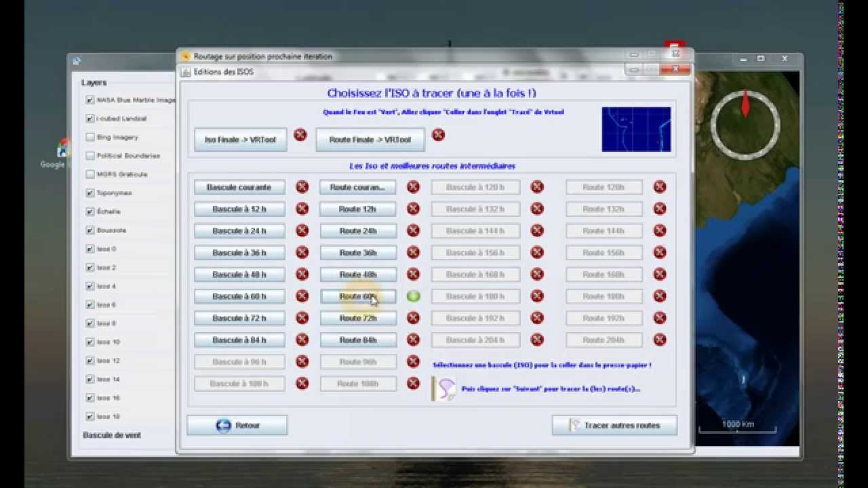
Task: Click the route sketch icon near 'Puis cliquez sur Suivant'
Action: (444, 389)
